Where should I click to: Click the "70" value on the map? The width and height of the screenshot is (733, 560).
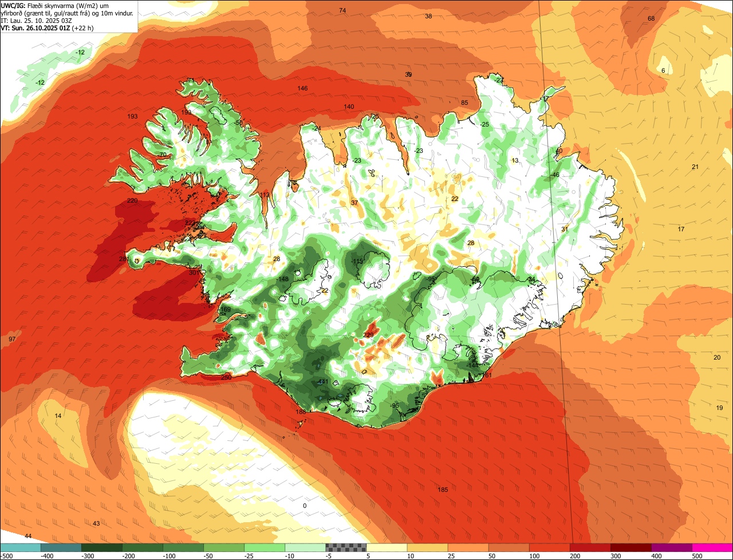point(163,155)
